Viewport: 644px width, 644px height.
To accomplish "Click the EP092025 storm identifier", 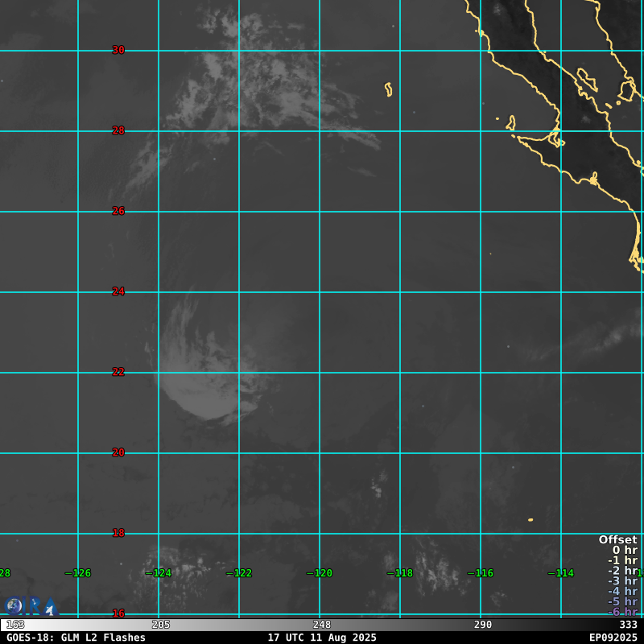I will [613, 638].
